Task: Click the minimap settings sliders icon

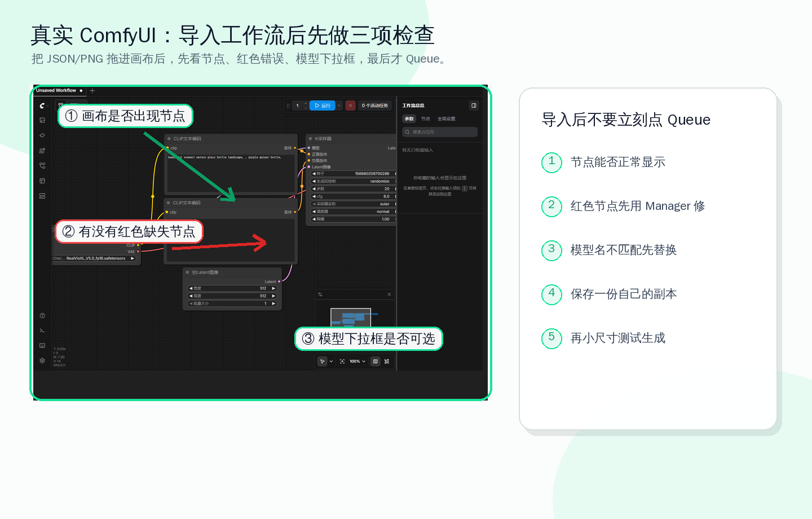Action: (x=320, y=294)
